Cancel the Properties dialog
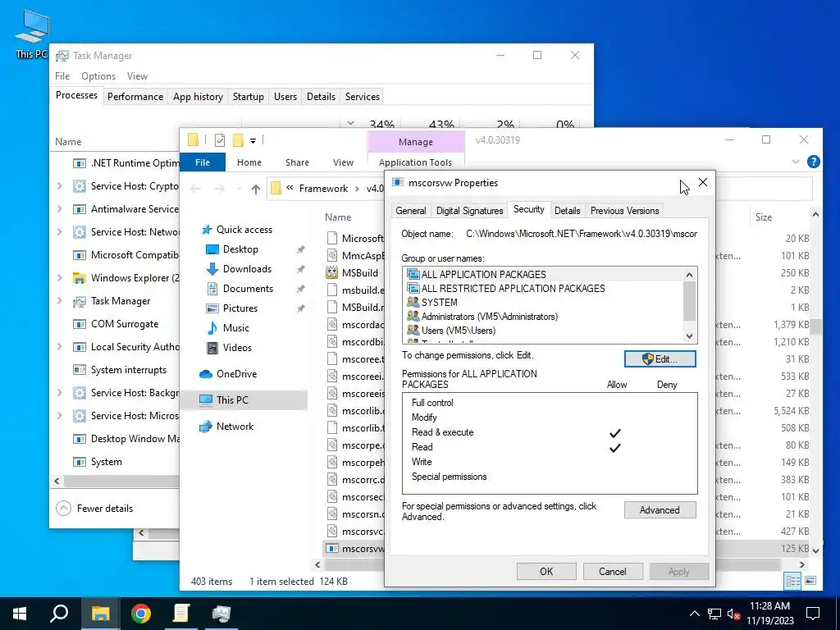This screenshot has width=840, height=630. [x=612, y=572]
